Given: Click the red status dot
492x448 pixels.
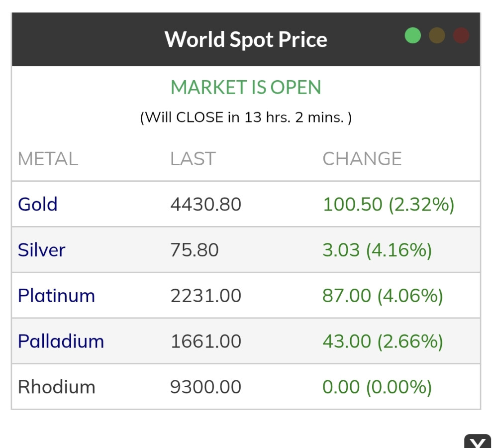Looking at the screenshot, I should [461, 36].
